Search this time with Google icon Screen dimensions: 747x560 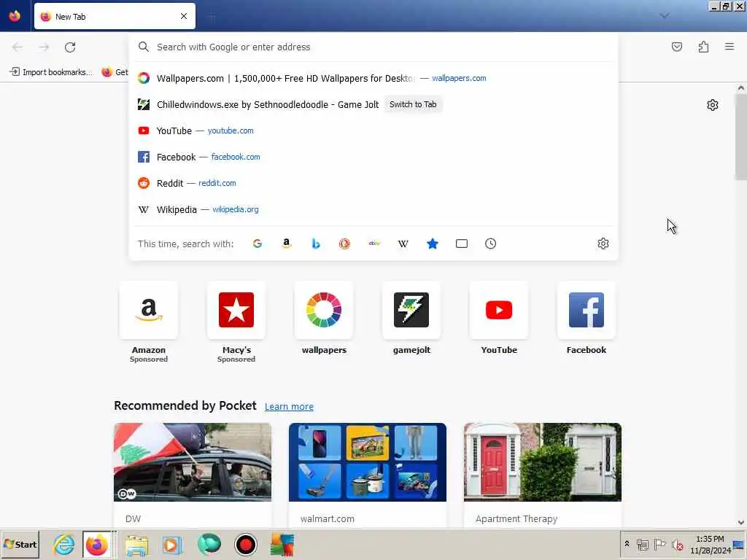(258, 244)
